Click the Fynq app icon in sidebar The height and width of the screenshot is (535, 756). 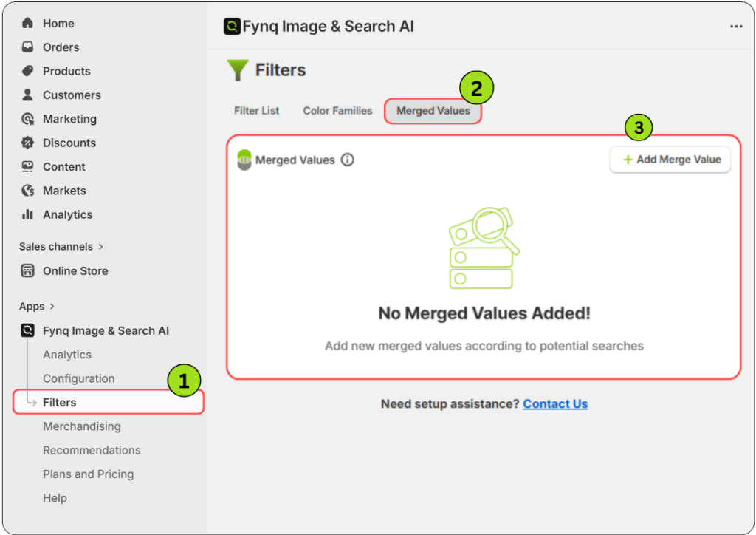point(27,330)
